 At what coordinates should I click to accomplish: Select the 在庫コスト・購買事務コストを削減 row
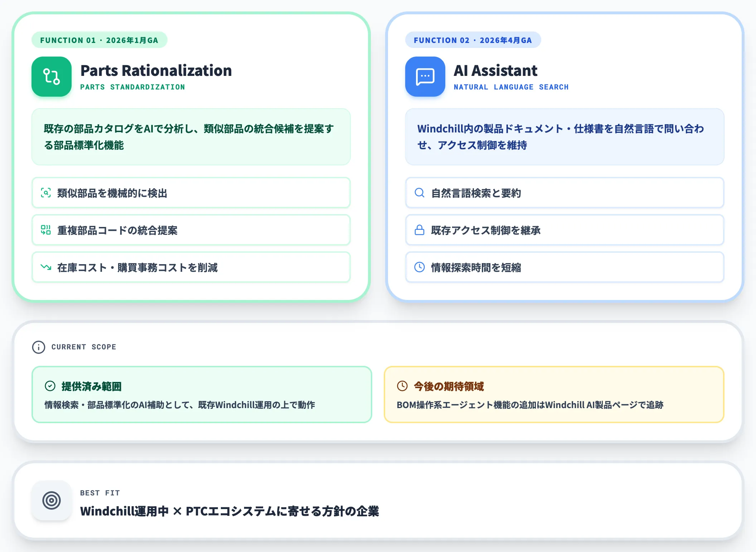191,267
